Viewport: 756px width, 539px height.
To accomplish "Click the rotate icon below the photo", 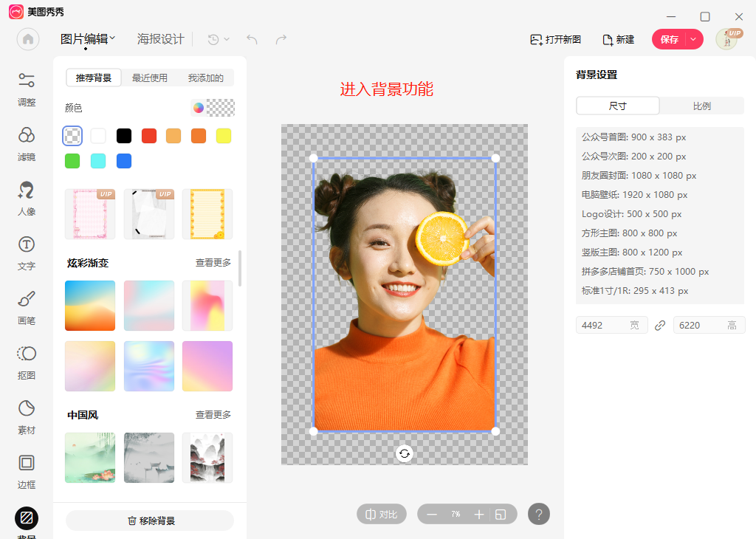I will click(404, 453).
